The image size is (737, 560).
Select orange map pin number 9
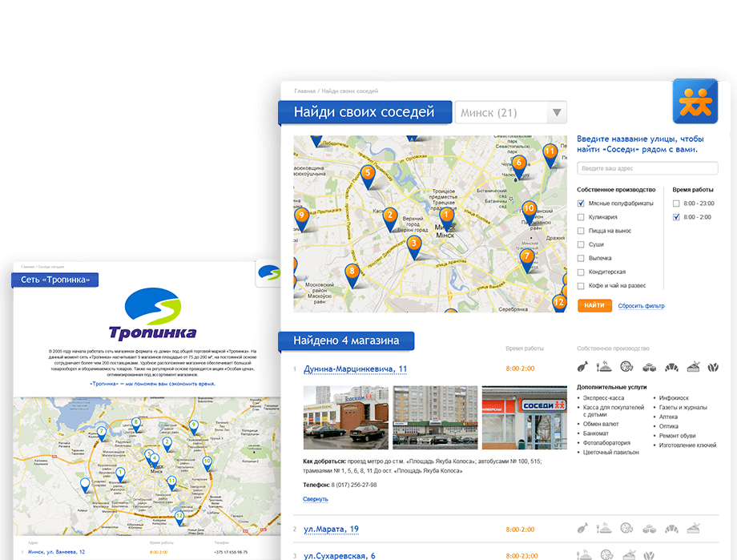click(301, 219)
